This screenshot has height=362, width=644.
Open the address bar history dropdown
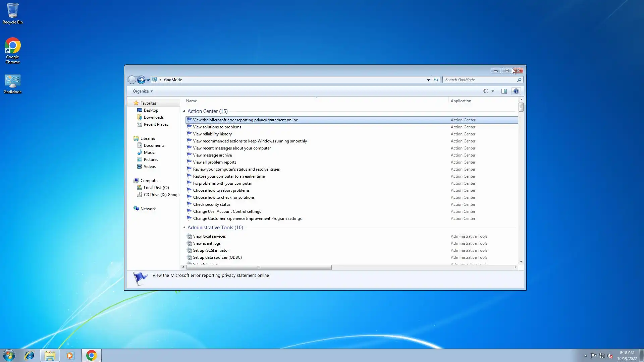428,80
